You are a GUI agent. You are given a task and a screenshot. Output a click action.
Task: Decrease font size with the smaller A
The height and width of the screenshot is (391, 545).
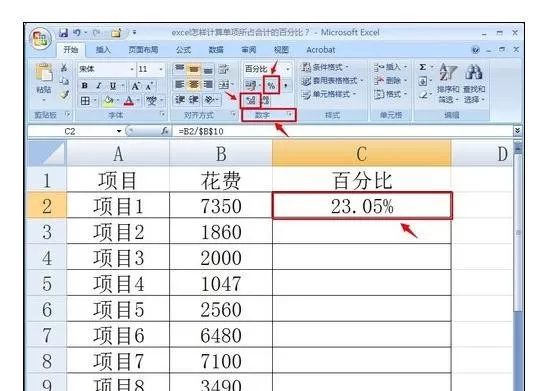(149, 85)
